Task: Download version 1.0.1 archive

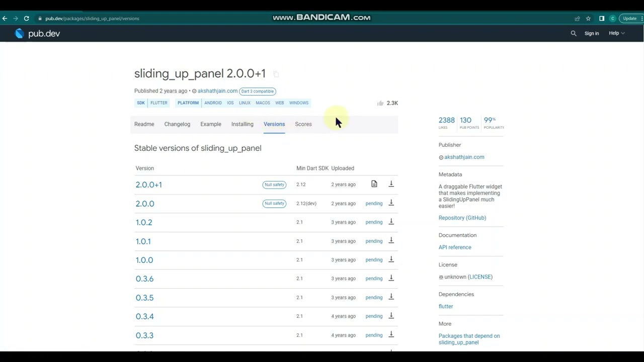Action: click(x=391, y=241)
